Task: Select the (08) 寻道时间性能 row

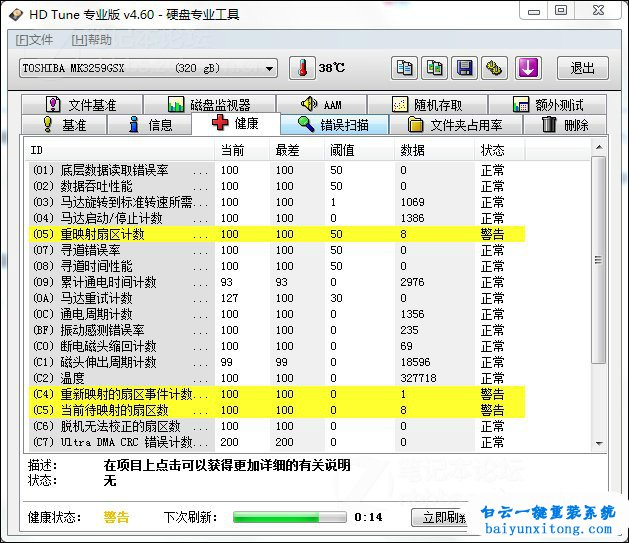Action: 276,266
